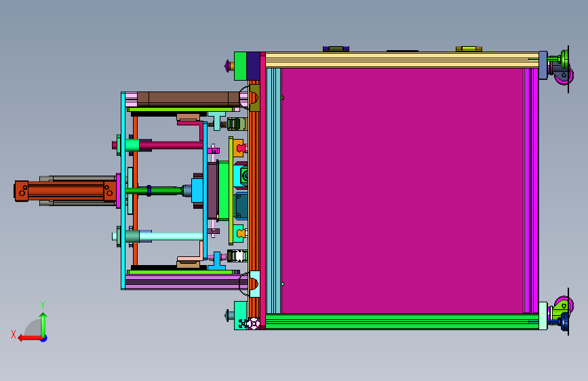Click the blue Z axis dot of triad

pyautogui.click(x=44, y=339)
